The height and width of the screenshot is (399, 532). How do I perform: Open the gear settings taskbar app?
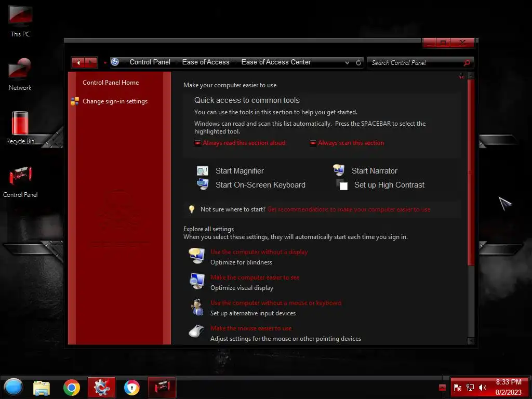click(101, 387)
